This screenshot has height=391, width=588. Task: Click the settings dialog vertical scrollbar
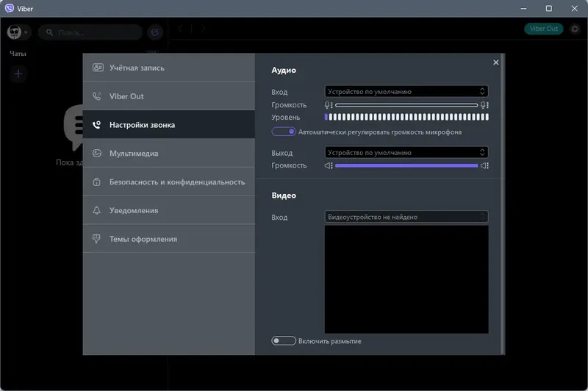pyautogui.click(x=503, y=204)
